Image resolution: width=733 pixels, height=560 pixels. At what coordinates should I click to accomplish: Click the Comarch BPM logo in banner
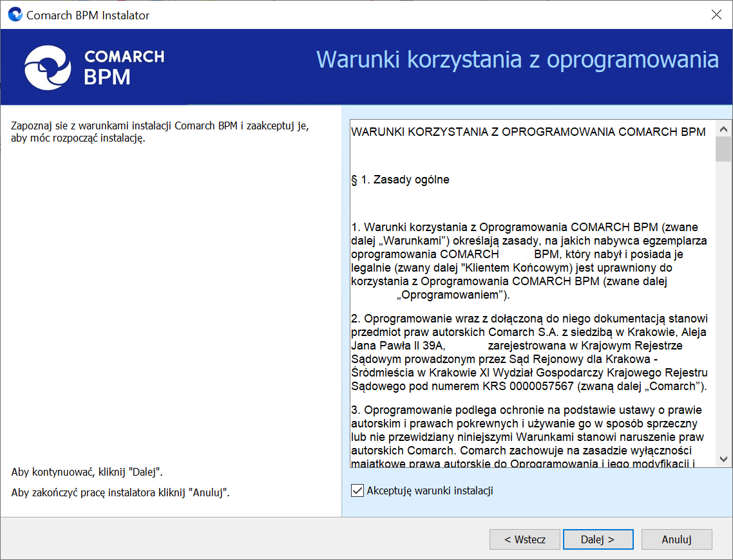pos(95,68)
